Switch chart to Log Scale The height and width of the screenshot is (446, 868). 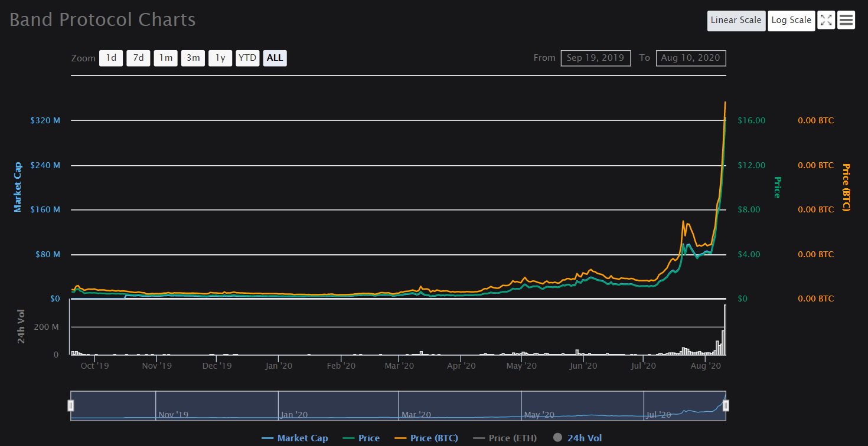coord(791,21)
